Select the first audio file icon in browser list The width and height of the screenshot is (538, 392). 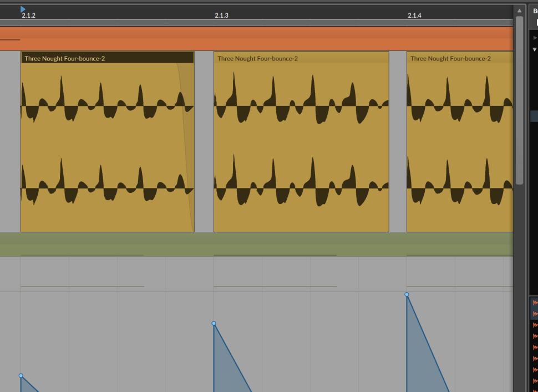[x=535, y=303]
